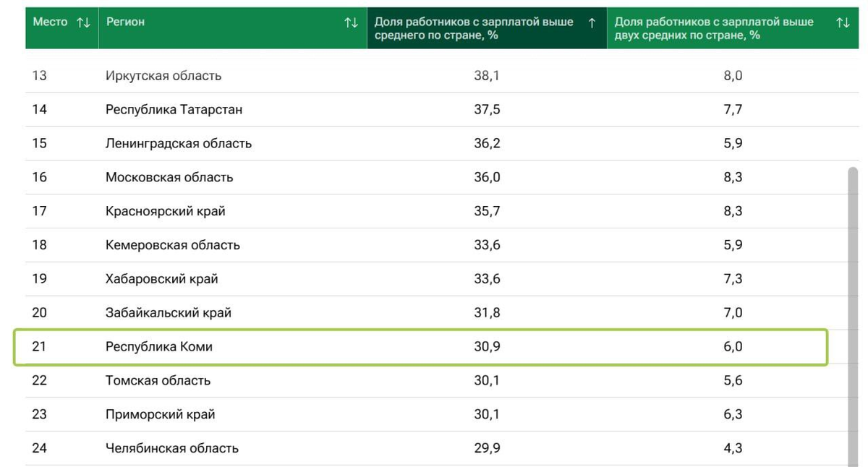868x467 pixels.
Task: Click the Кемеровская область region cell
Action: click(x=172, y=245)
